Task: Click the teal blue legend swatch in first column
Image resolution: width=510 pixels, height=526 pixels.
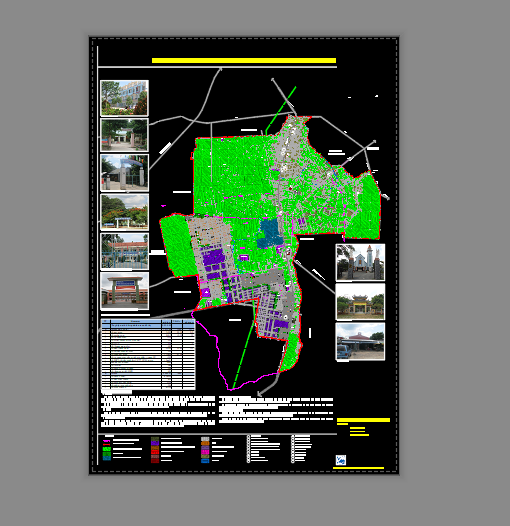Action: click(x=107, y=458)
